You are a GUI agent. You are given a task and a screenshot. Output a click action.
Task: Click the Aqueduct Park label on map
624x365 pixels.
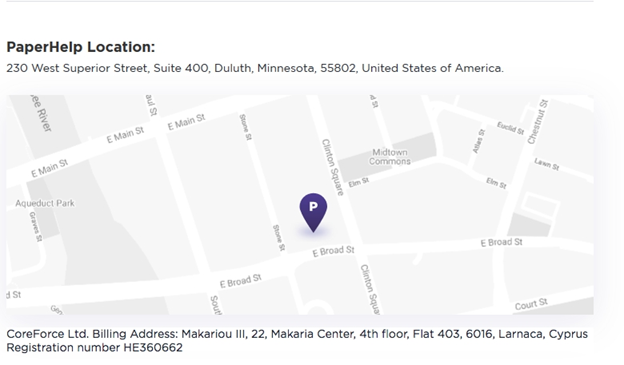pyautogui.click(x=45, y=203)
